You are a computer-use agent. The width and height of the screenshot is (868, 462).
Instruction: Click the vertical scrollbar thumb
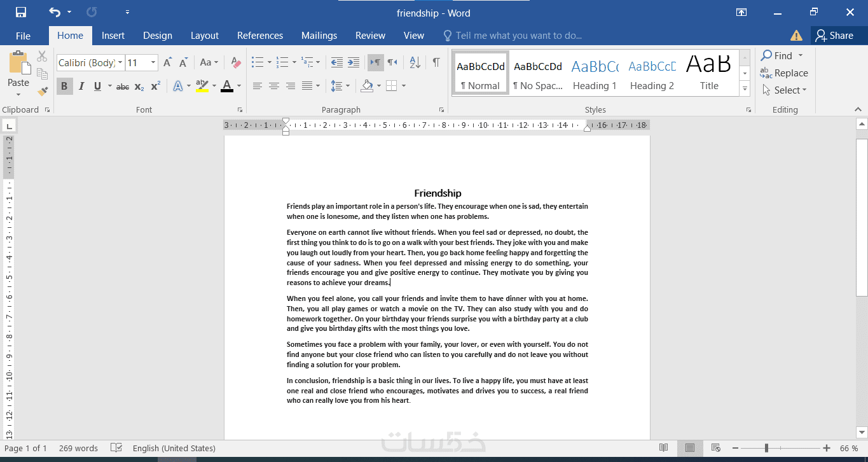point(862,217)
